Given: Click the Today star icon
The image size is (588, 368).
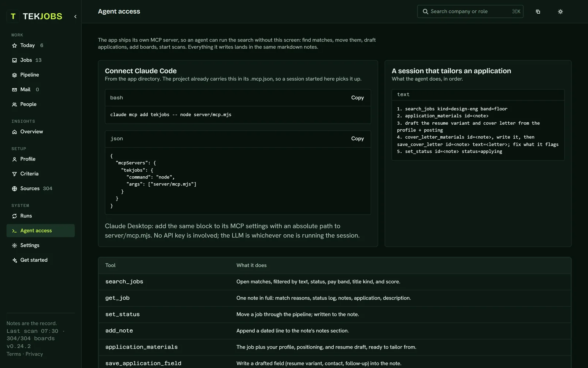Looking at the screenshot, I should pos(14,46).
